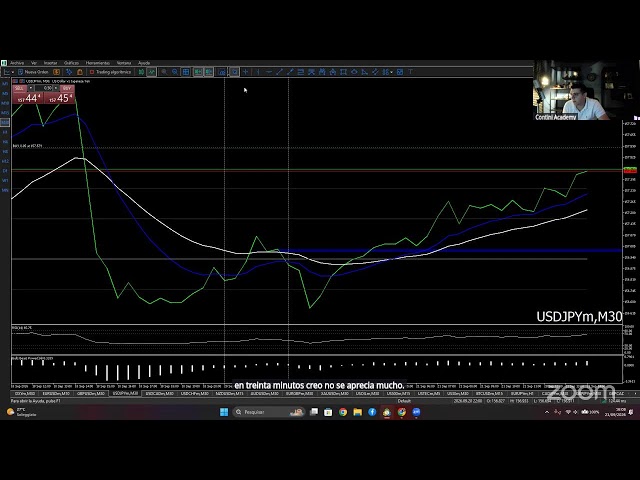Open the Ver menu
Image resolution: width=640 pixels, height=480 pixels.
(34, 63)
